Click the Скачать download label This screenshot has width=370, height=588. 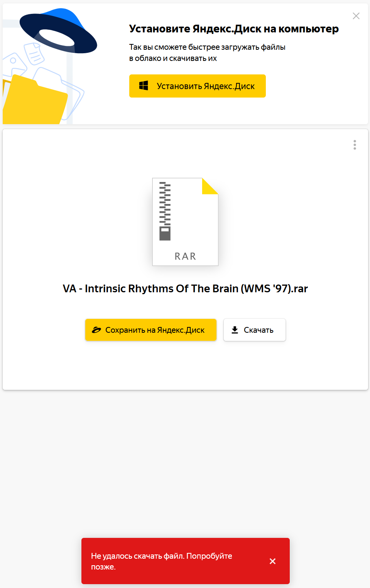click(x=258, y=330)
